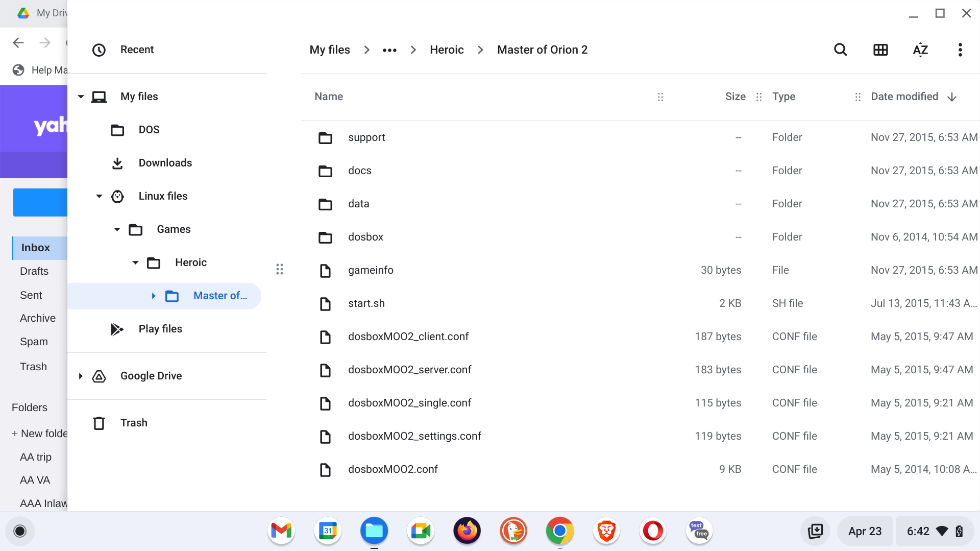Click the column divider handle after Type

[x=858, y=97]
